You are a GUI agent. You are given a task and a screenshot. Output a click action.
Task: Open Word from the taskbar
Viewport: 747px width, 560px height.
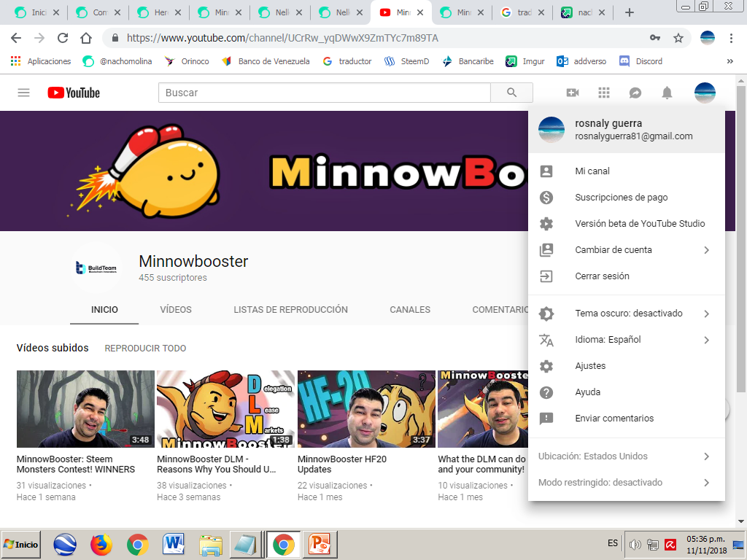pos(174,545)
